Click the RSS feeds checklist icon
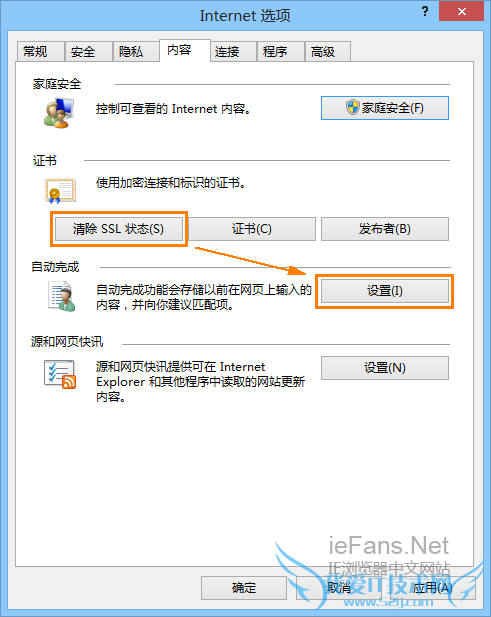This screenshot has width=491, height=617. (60, 374)
